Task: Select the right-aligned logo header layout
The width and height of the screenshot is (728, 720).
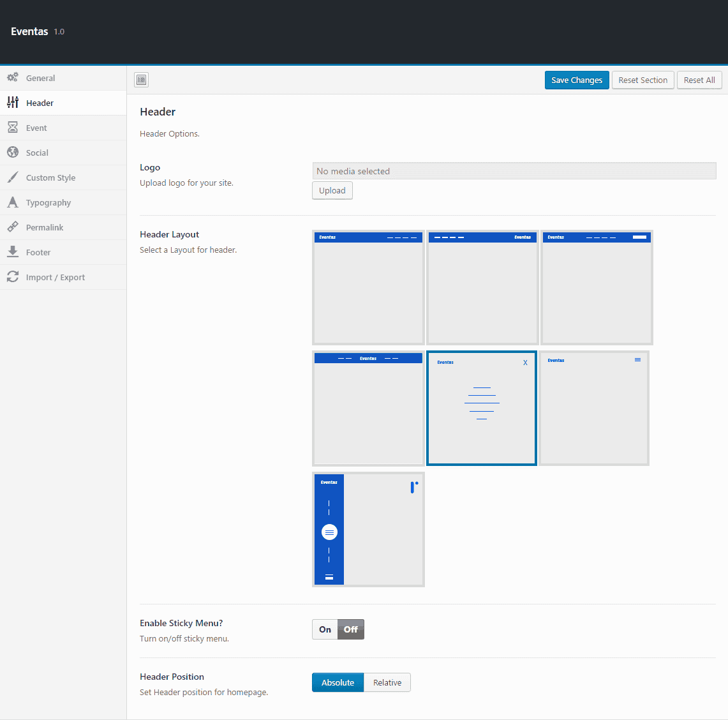Action: point(482,287)
